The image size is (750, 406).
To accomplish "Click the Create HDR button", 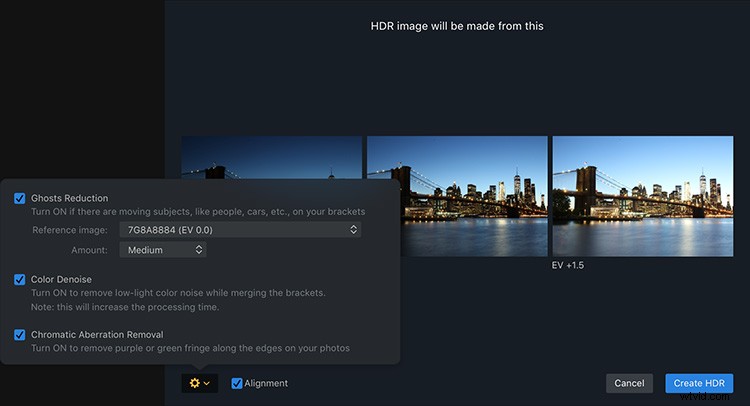I will click(699, 383).
